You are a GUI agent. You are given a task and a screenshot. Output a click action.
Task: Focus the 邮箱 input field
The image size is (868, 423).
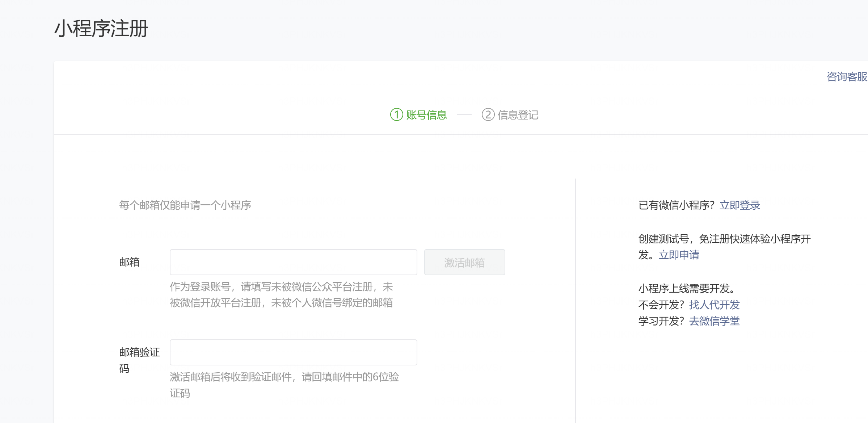tap(294, 262)
